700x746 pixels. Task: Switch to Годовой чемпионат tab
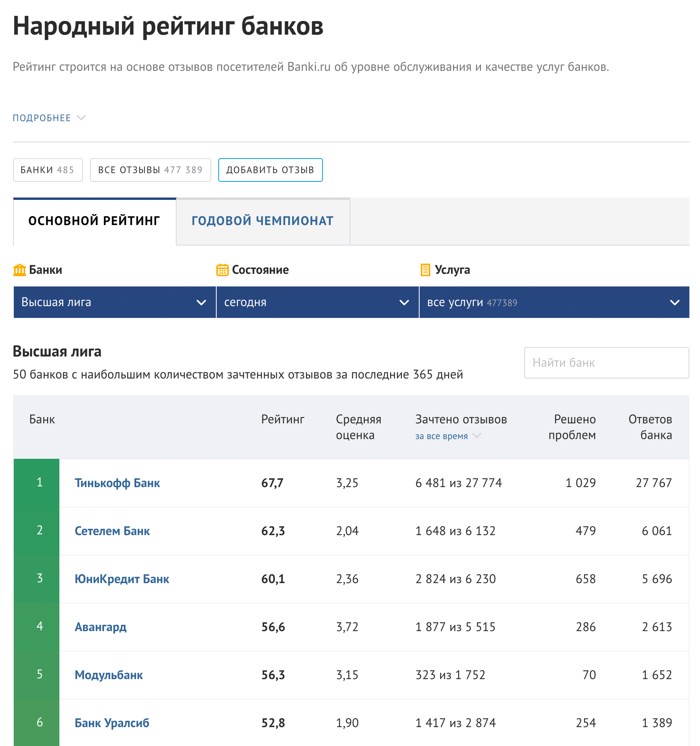click(263, 221)
